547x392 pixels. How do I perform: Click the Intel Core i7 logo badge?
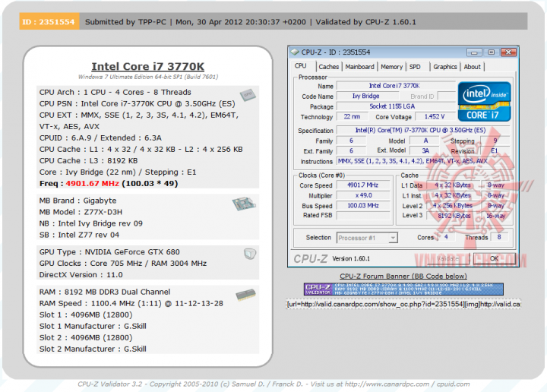click(485, 102)
